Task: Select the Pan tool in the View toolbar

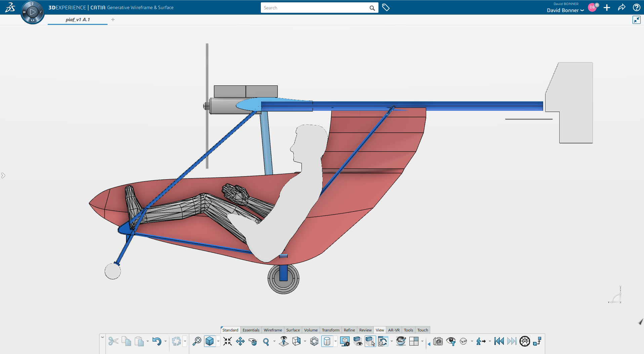Action: tap(241, 342)
